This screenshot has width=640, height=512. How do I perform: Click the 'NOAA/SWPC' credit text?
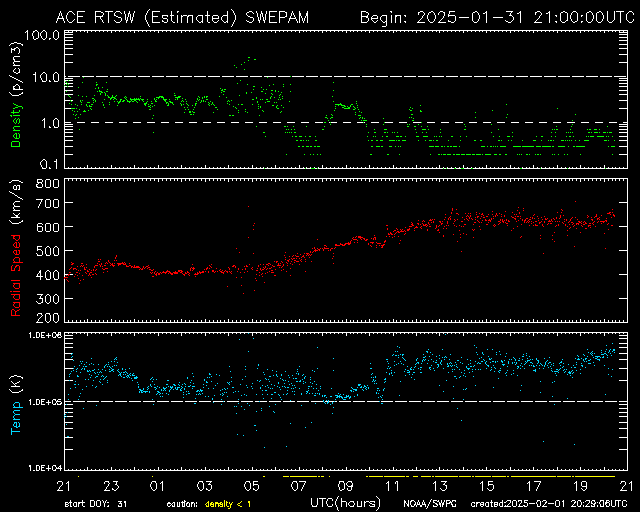click(429, 504)
